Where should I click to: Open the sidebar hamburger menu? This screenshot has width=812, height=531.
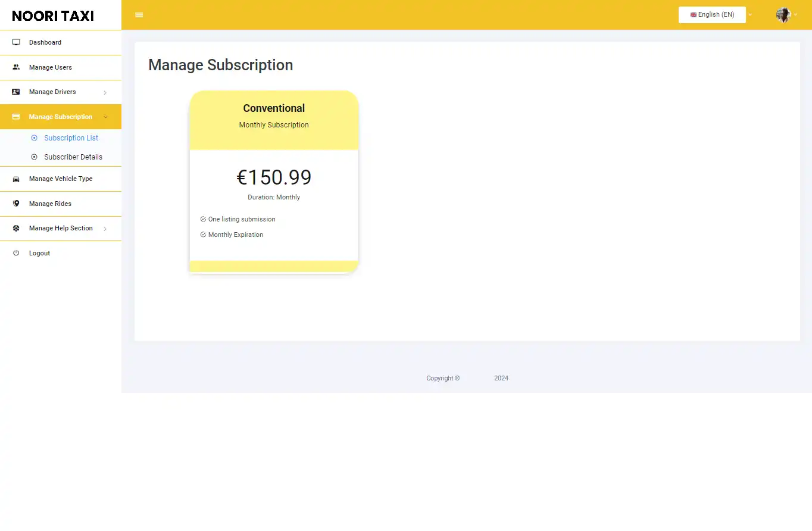139,15
